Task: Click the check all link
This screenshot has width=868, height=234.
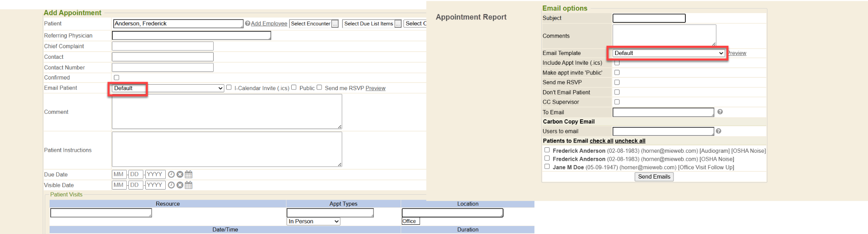Action: pos(601,141)
